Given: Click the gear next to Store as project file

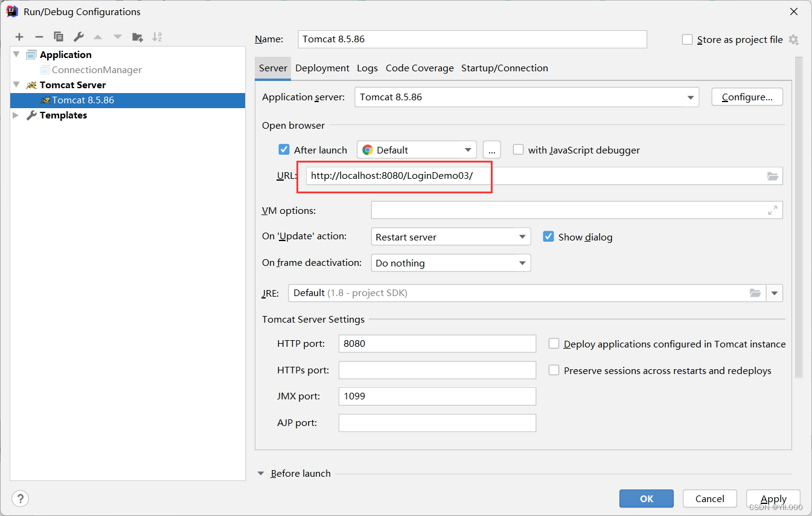Looking at the screenshot, I should coord(793,40).
